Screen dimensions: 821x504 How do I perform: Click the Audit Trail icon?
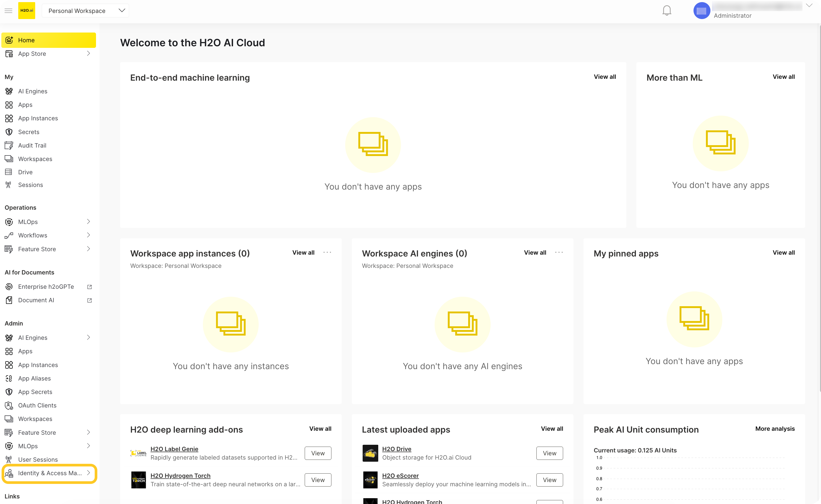(9, 145)
